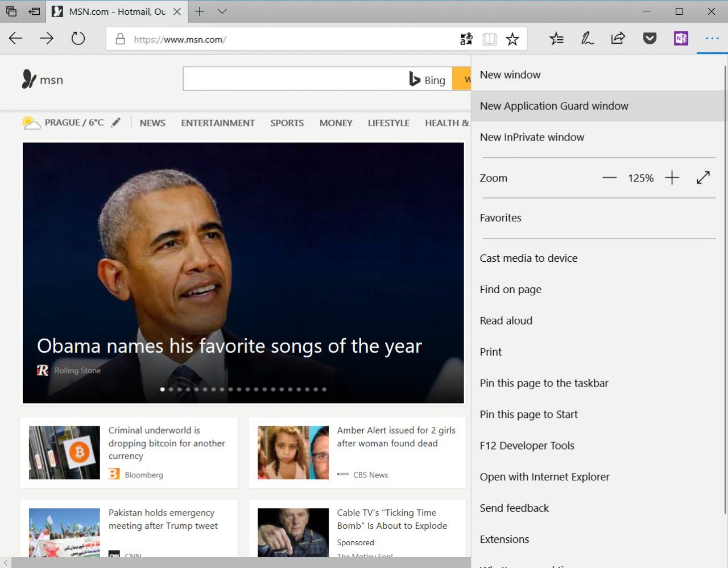Set these tabs aside icon
Screen dimensions: 728x568
coord(35,11)
